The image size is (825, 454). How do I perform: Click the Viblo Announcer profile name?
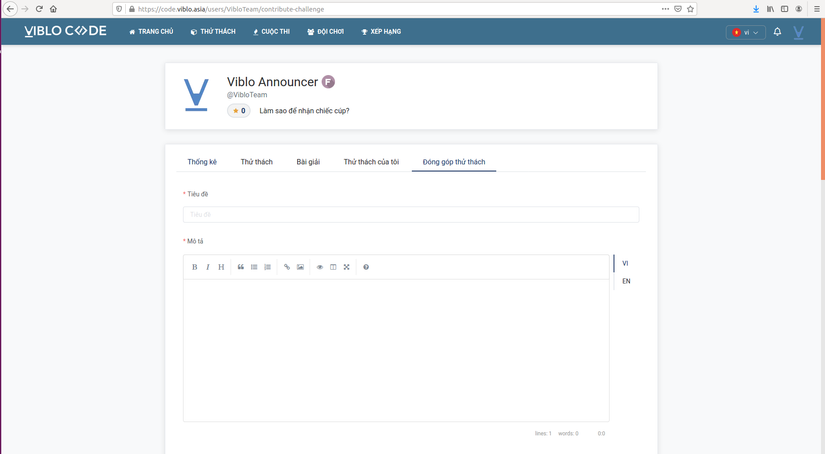[273, 82]
